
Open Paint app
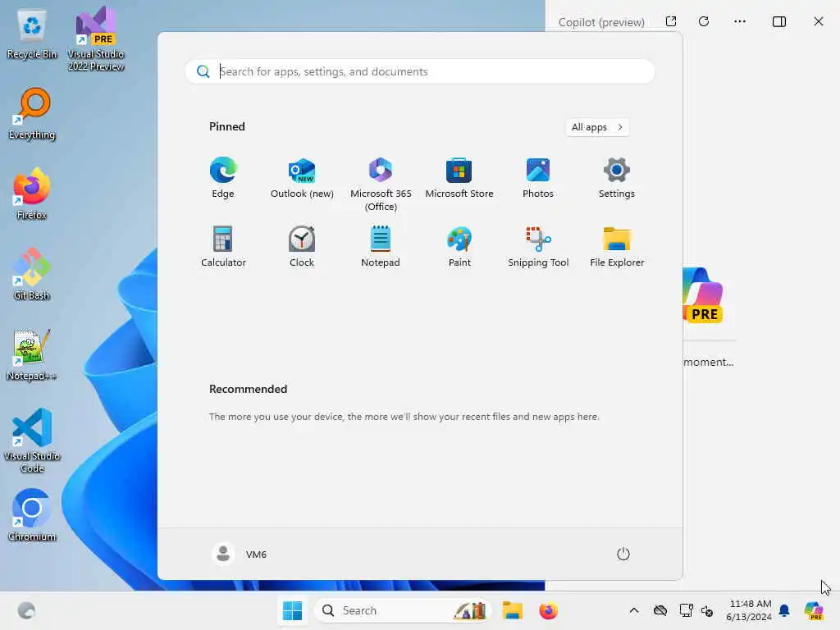(x=459, y=246)
